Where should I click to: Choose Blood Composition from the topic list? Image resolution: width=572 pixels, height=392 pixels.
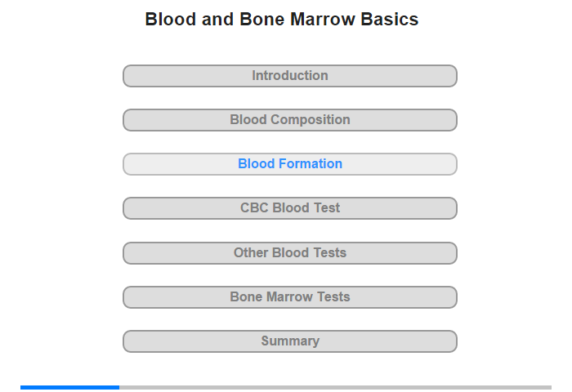click(x=290, y=120)
